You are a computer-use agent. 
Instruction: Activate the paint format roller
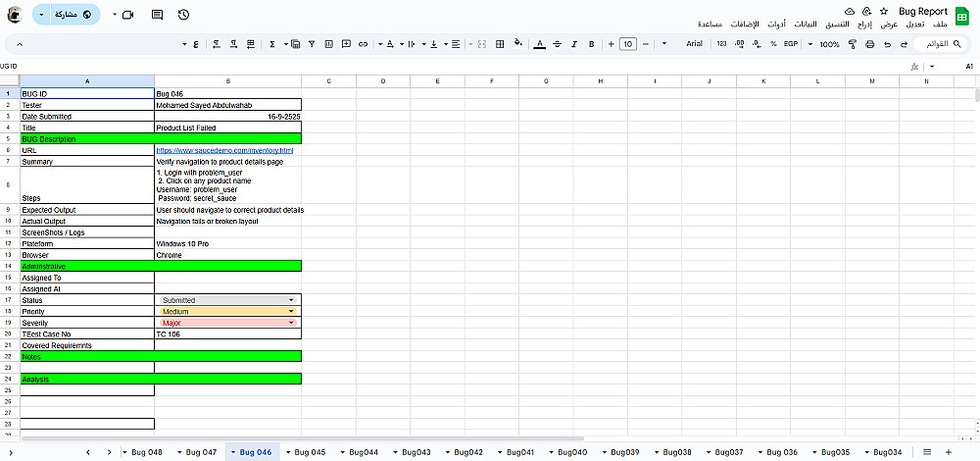[853, 44]
